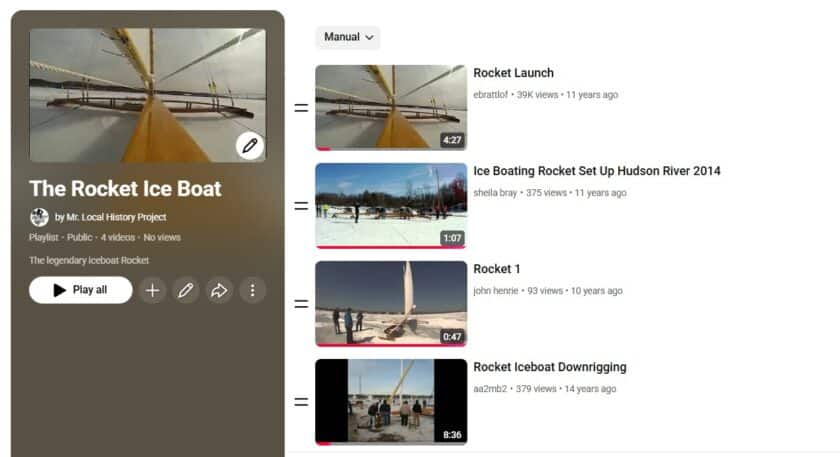Add videos with the plus icon

coord(153,290)
